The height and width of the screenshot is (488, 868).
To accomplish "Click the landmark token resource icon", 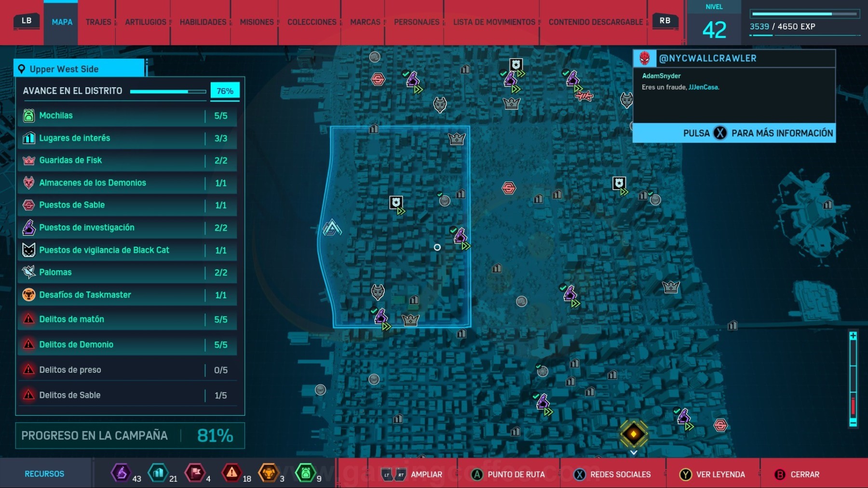I will pos(158,473).
